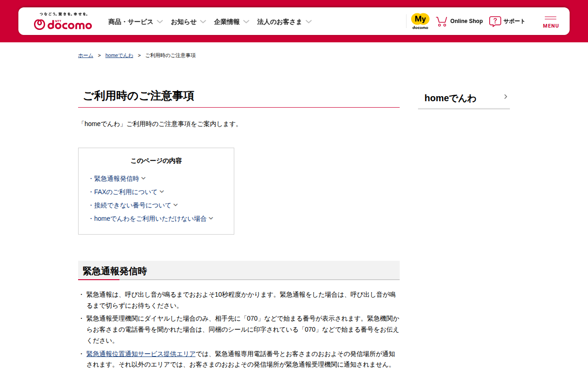588x368 pixels.
Task: Jump to FAXのご利用について section
Action: tap(126, 192)
